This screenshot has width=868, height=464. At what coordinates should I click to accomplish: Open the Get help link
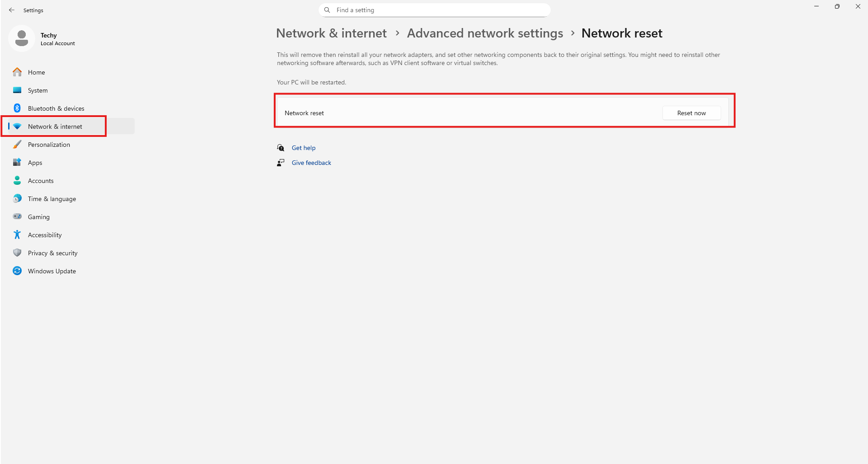coord(303,148)
